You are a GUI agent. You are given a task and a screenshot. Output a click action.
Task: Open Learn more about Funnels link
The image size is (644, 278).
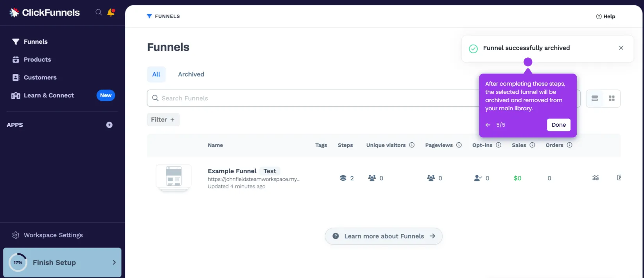[x=384, y=236]
